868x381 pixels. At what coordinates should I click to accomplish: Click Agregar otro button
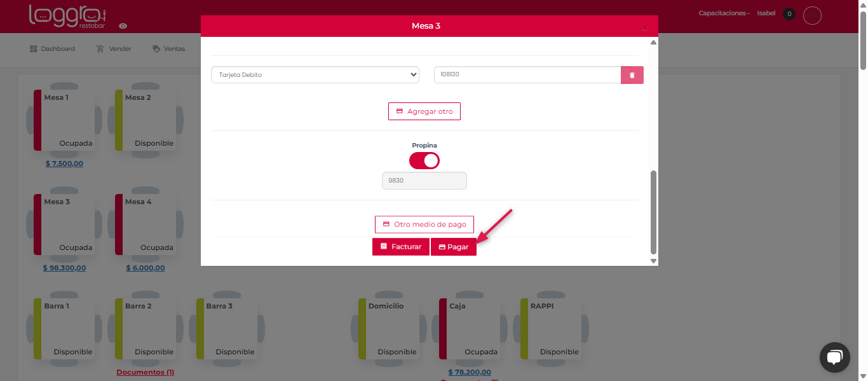click(x=424, y=111)
